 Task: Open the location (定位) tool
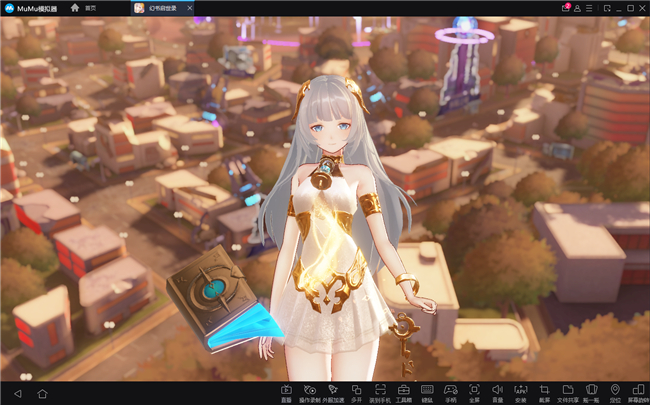click(615, 392)
